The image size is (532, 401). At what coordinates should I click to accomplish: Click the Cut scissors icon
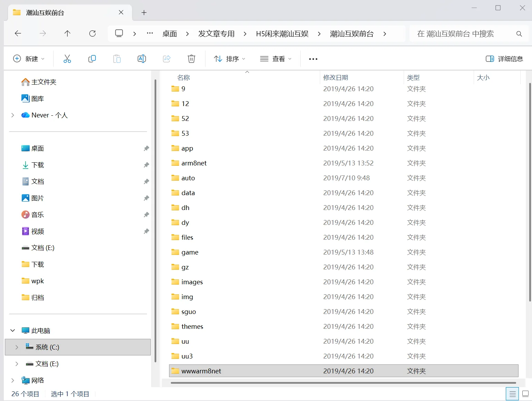[67, 59]
